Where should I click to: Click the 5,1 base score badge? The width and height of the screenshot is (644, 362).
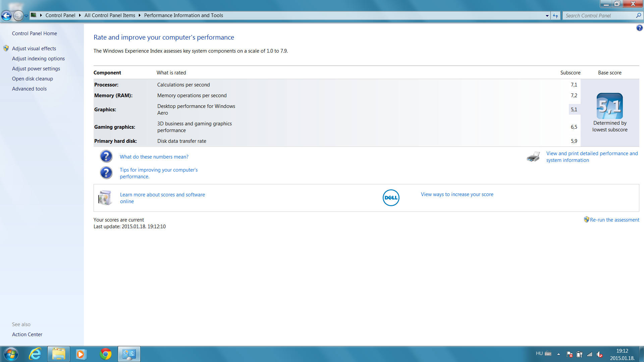pos(609,106)
